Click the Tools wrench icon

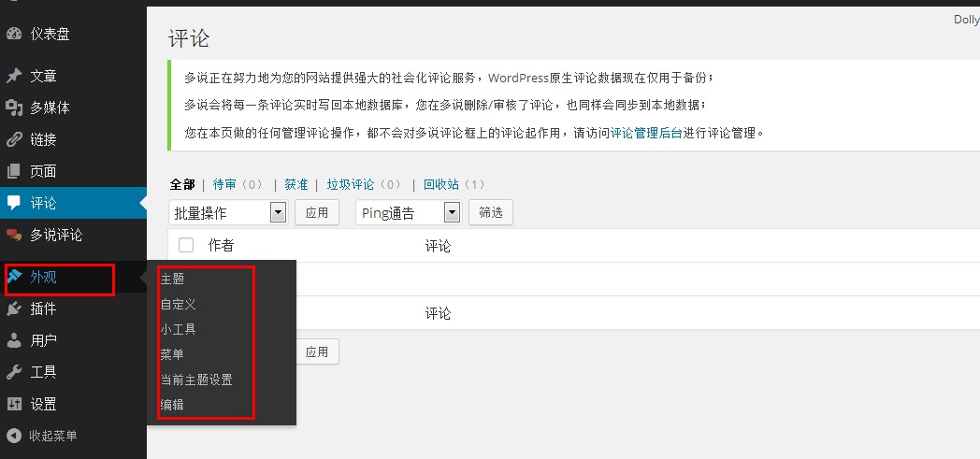[x=14, y=372]
